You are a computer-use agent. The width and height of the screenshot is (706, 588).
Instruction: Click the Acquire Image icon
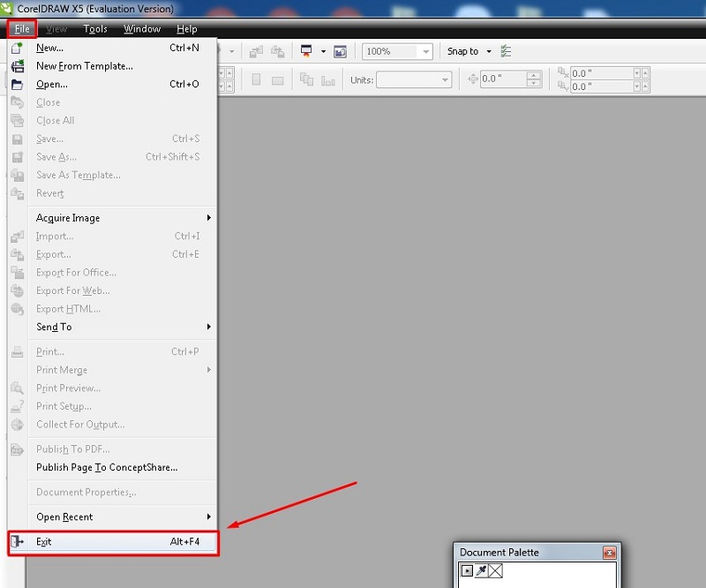18,217
